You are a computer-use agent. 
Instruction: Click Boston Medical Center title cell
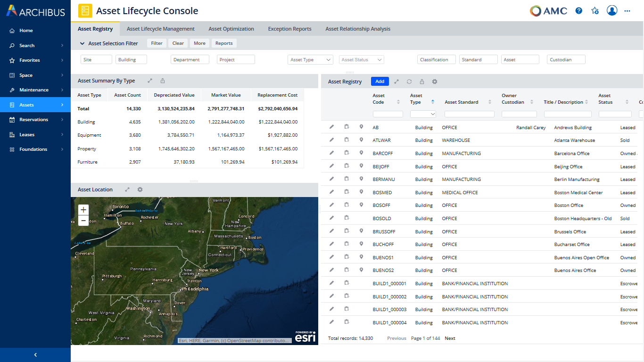point(578,192)
